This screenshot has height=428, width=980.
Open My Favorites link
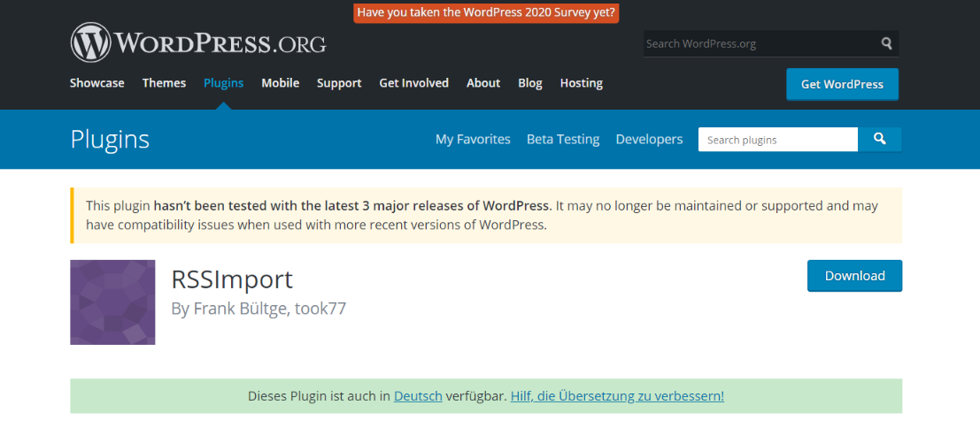(473, 139)
